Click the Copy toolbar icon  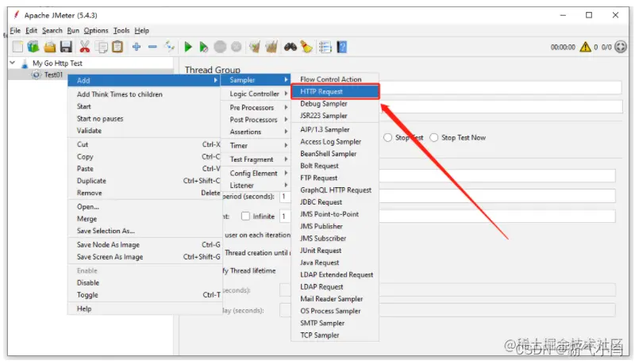tap(102, 47)
